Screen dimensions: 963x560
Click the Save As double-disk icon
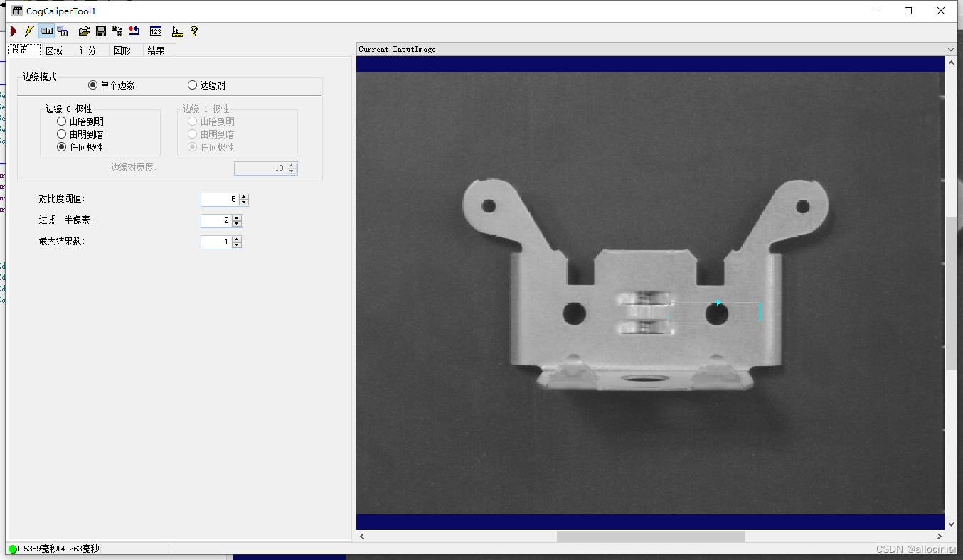click(x=117, y=31)
